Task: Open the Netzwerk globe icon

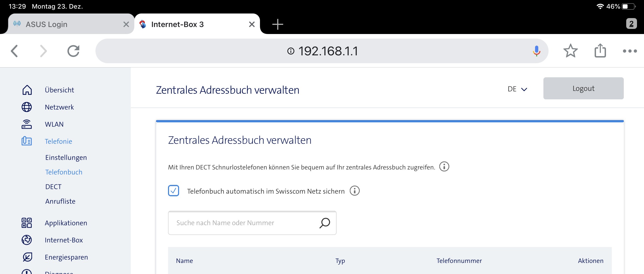Action: pyautogui.click(x=27, y=107)
